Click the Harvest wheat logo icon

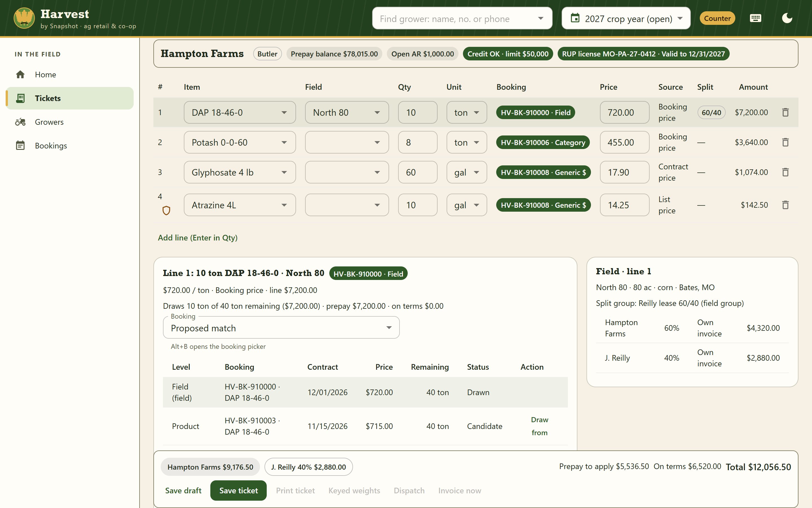point(24,18)
